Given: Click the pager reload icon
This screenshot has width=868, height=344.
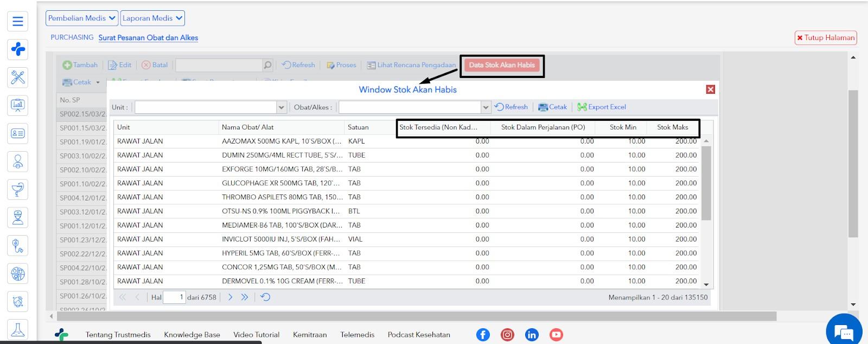Looking at the screenshot, I should pos(265,297).
